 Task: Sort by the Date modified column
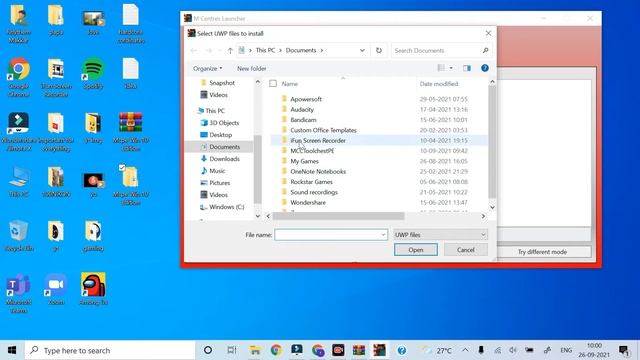(x=439, y=84)
